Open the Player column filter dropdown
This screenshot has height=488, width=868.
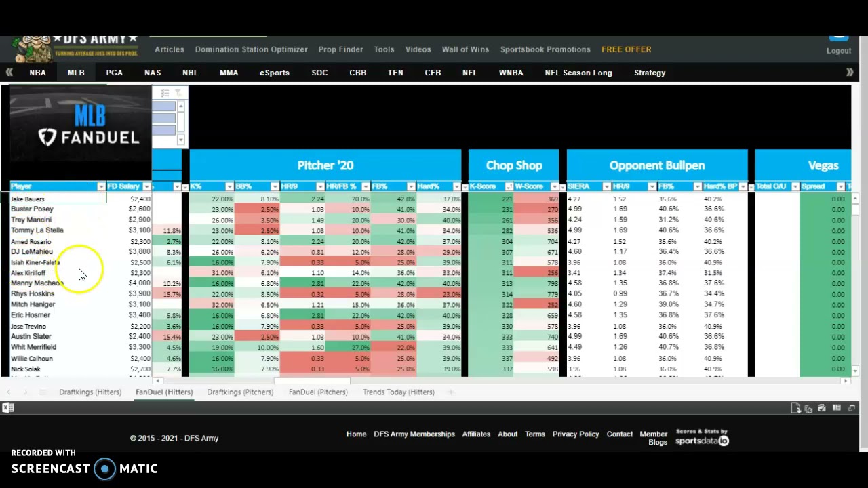tap(101, 187)
